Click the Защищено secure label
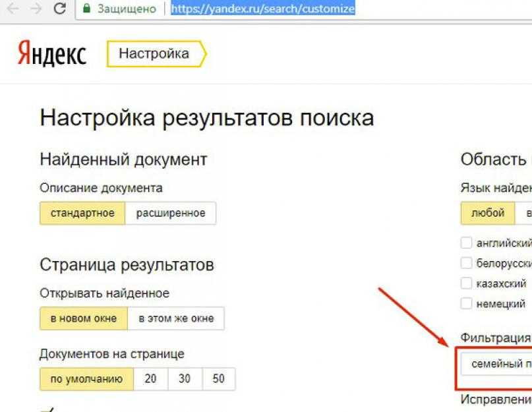Viewport: 532px width, 412px height. point(127,9)
